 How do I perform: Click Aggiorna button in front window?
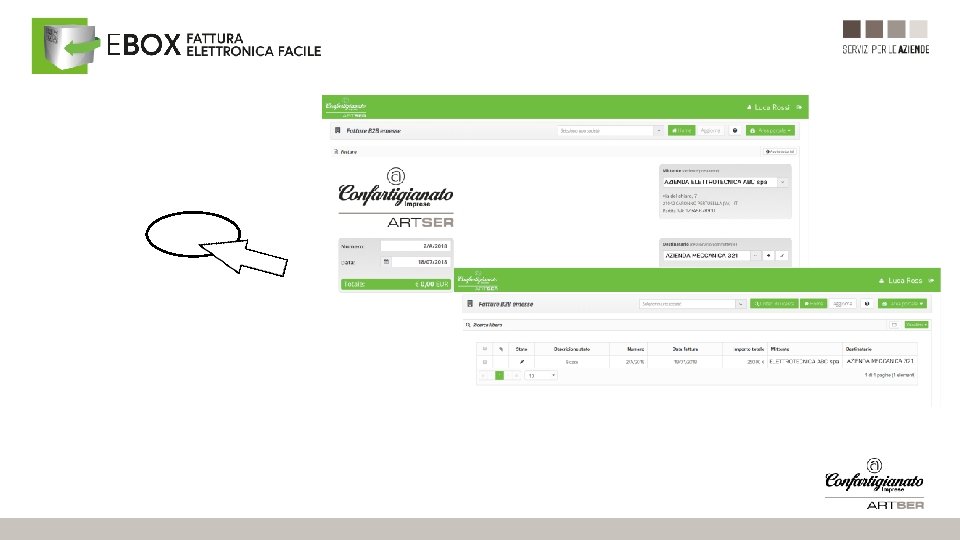tap(842, 304)
